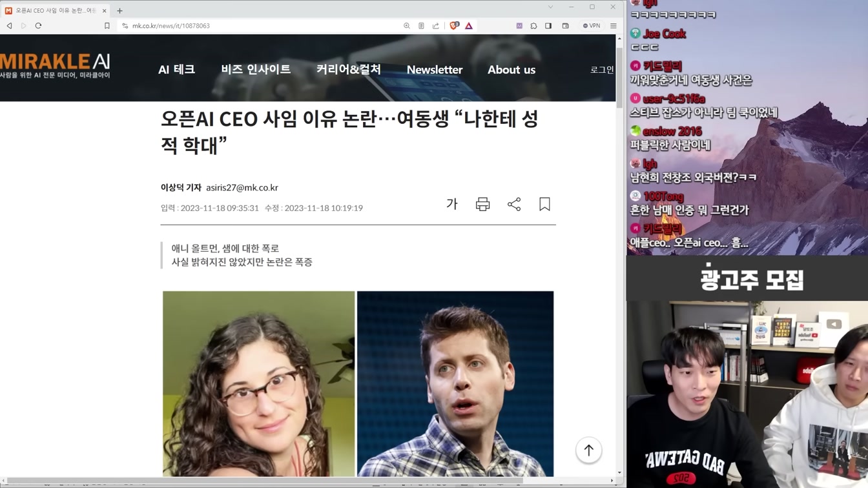Viewport: 868px width, 488px height.
Task: Open reader mode icon in address bar
Action: (421, 26)
